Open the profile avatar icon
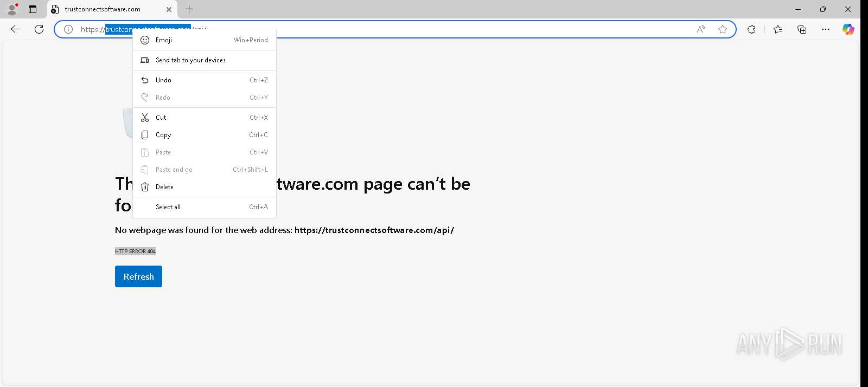Screen dimensions: 868x387 (12, 9)
